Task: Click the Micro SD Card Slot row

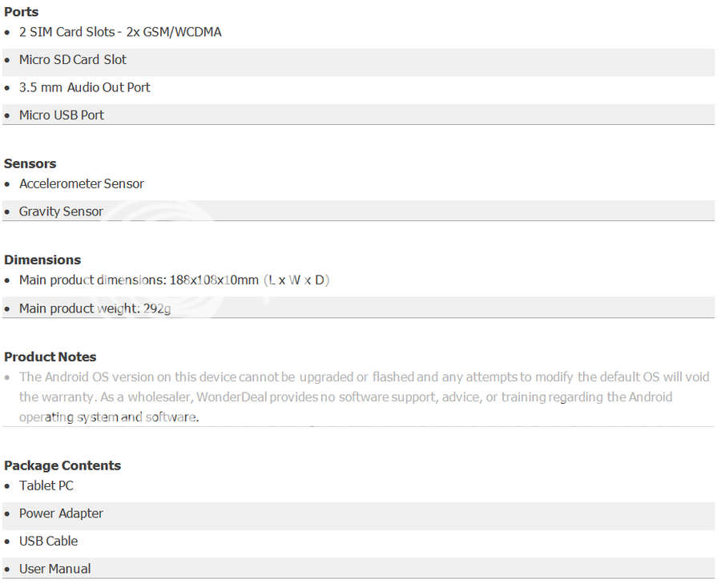Action: [x=358, y=60]
